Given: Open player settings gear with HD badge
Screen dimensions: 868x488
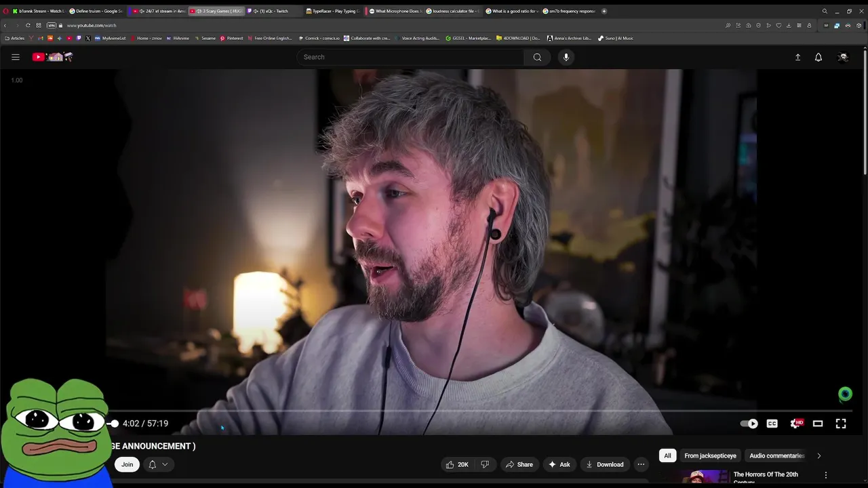Looking at the screenshot, I should point(796,424).
